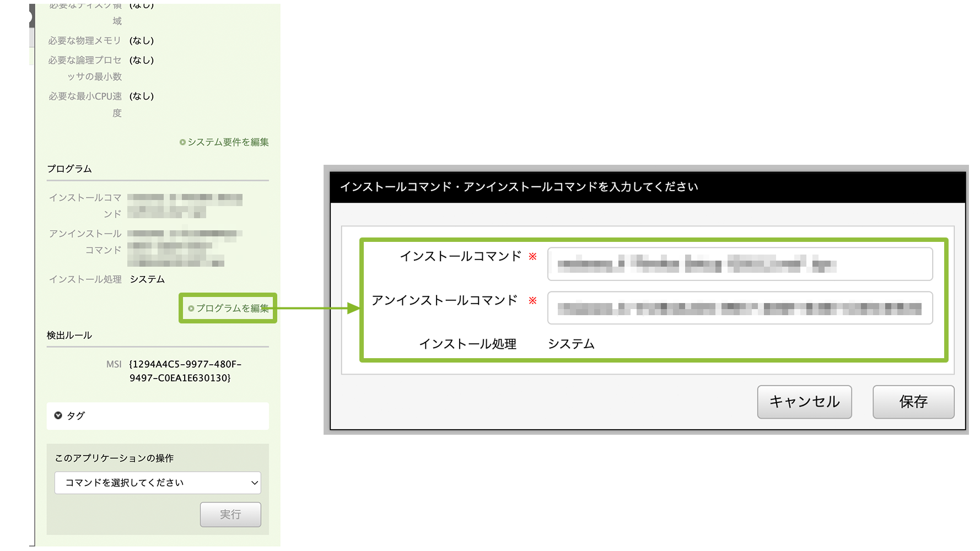Click the このアプリケーションの操作 label
The height and width of the screenshot is (551, 980).
point(114,458)
